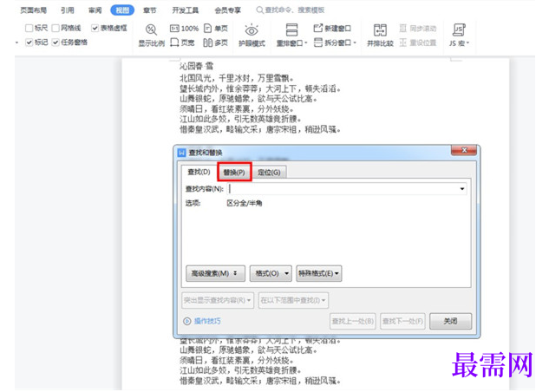Switch to the Find (查找) dialog tab

coord(199,172)
